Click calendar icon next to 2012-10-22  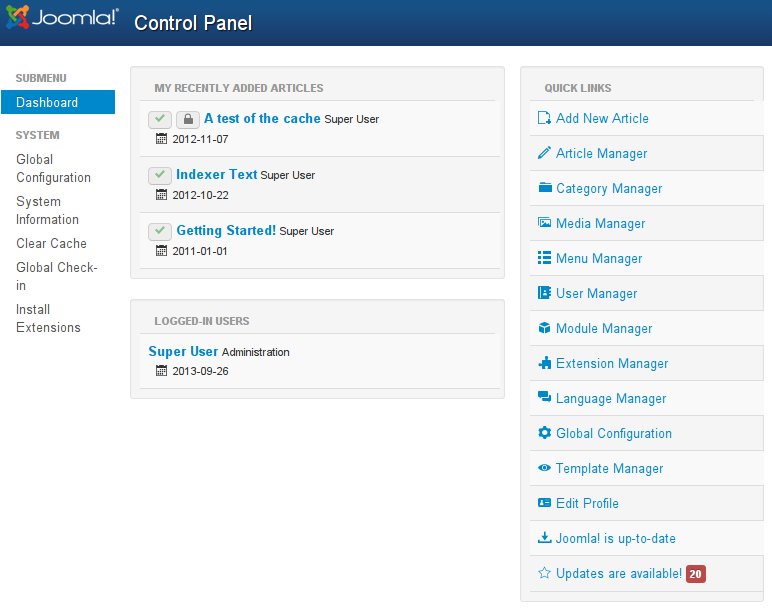pyautogui.click(x=161, y=195)
